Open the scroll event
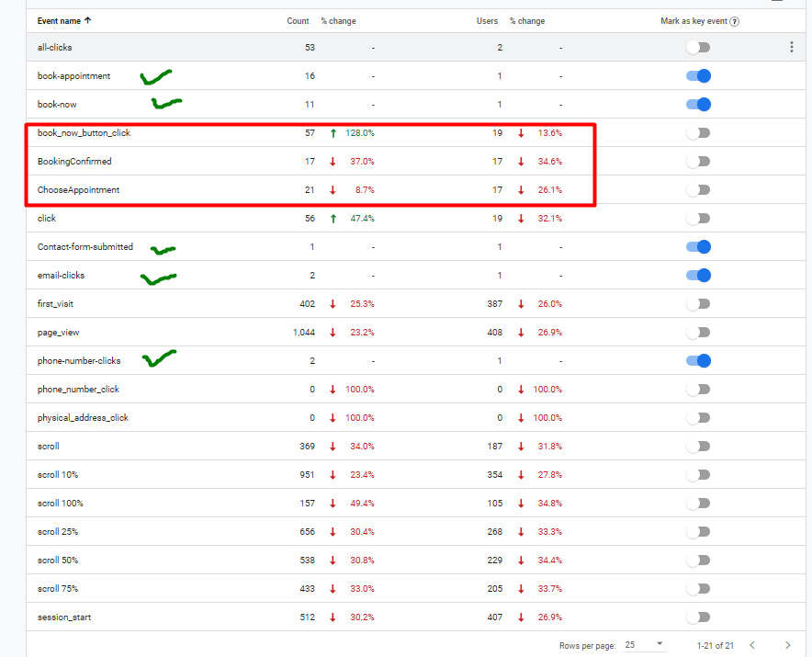 [x=48, y=447]
